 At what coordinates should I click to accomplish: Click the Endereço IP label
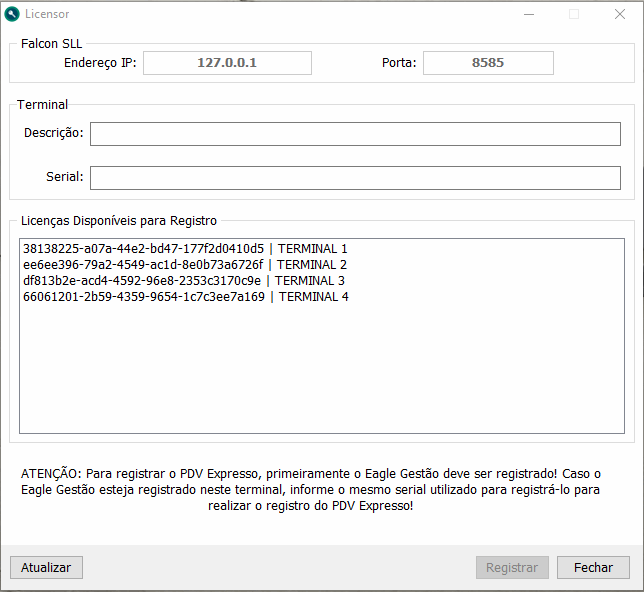tap(100, 62)
